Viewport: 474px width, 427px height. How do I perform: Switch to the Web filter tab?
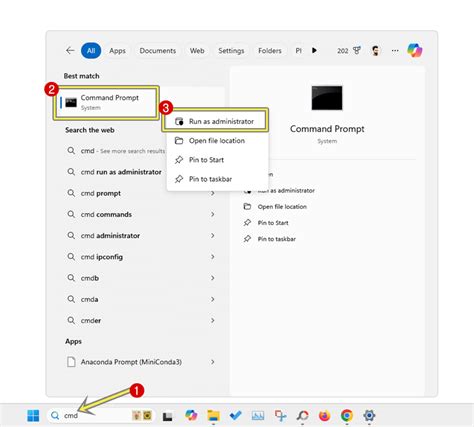(x=197, y=51)
